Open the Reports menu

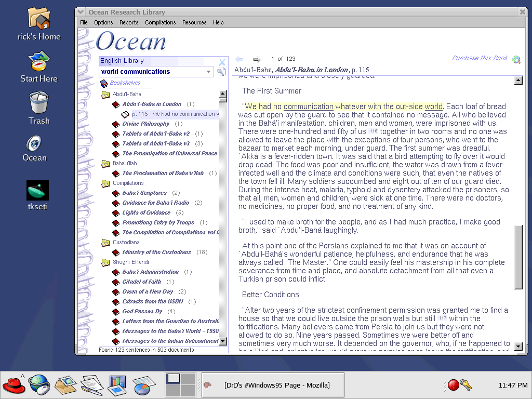tap(129, 22)
